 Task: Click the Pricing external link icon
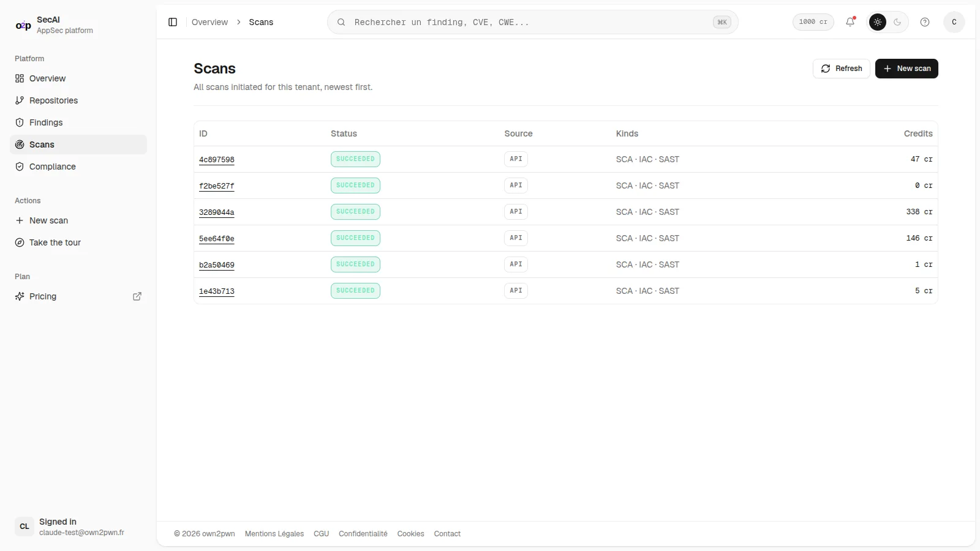pos(137,296)
